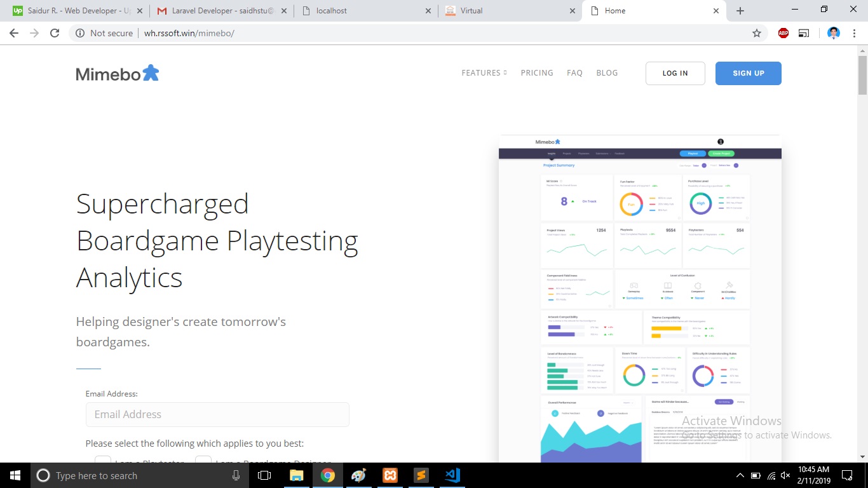This screenshot has width=868, height=488.
Task: Open the Chrome profile avatar
Action: [x=834, y=33]
